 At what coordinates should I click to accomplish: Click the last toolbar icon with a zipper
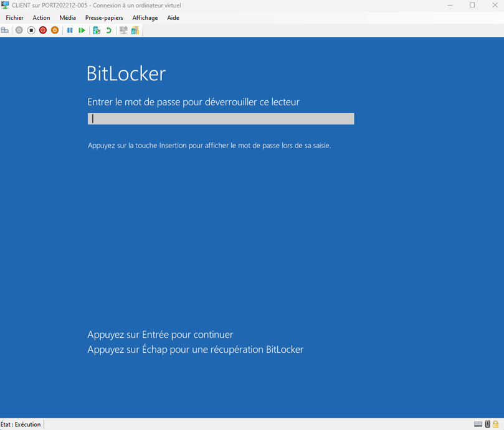(x=135, y=30)
